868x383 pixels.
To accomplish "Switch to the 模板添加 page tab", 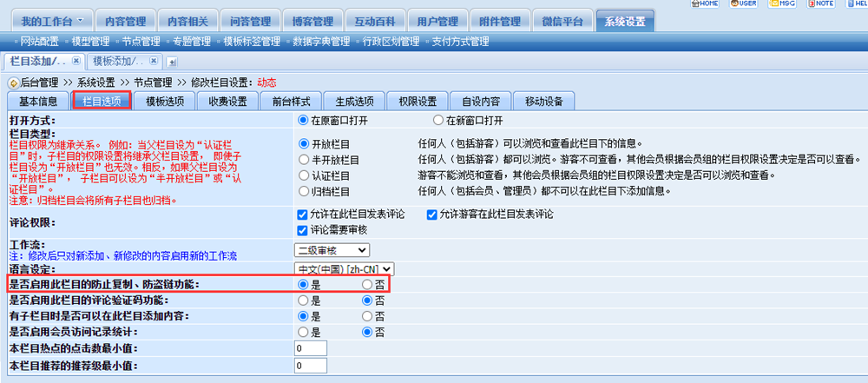I will click(118, 61).
